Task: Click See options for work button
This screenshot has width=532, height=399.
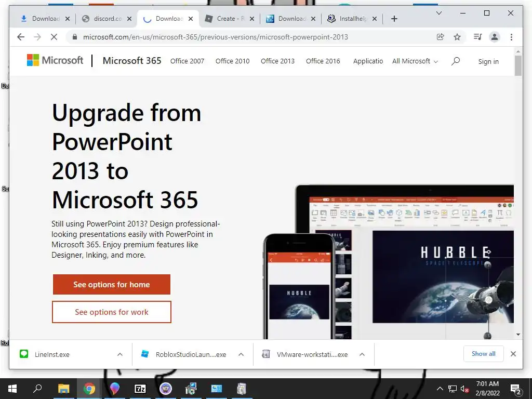Action: click(112, 312)
